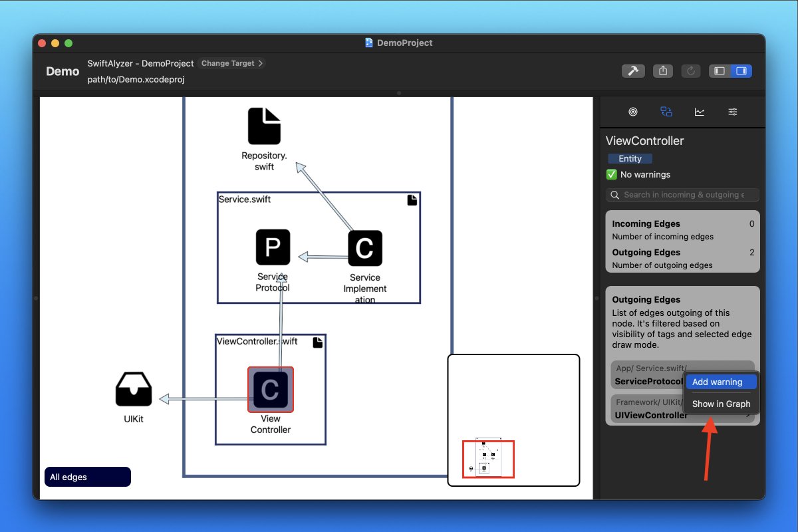Click the Service.swift file corner icon
The image size is (798, 532).
click(x=412, y=200)
